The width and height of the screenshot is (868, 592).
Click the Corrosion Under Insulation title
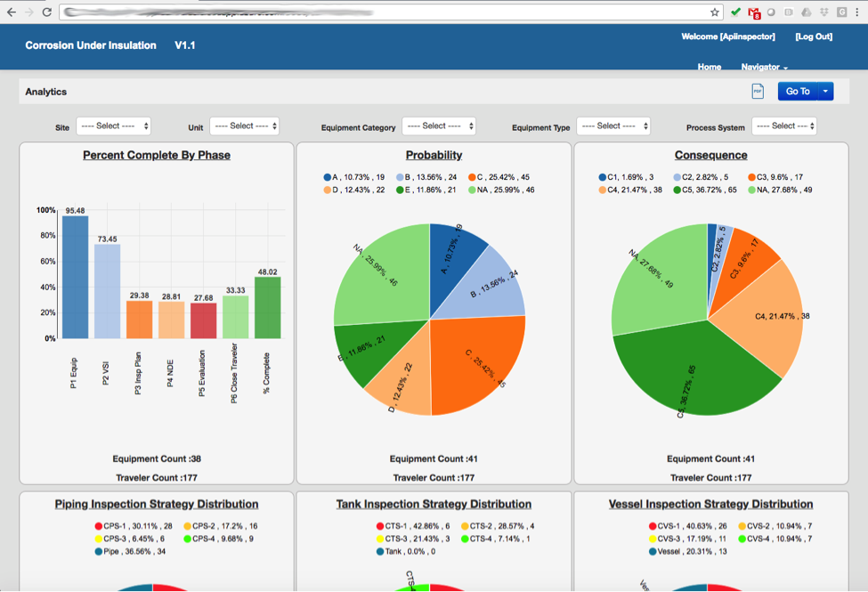coord(91,45)
